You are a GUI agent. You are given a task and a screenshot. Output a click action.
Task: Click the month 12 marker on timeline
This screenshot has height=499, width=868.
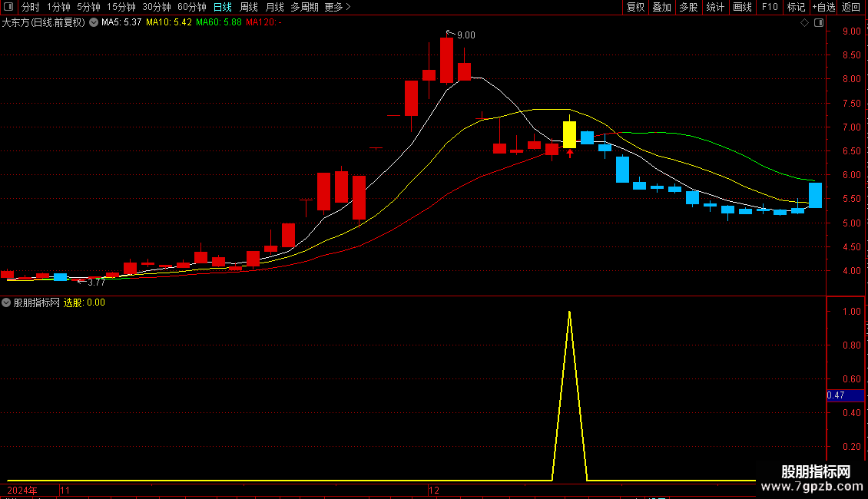pos(434,491)
